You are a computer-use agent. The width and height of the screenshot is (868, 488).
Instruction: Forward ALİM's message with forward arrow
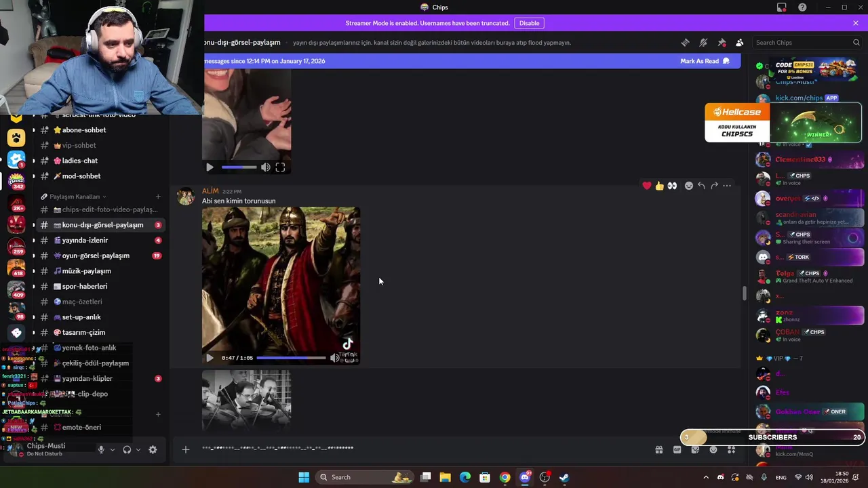coord(714,186)
